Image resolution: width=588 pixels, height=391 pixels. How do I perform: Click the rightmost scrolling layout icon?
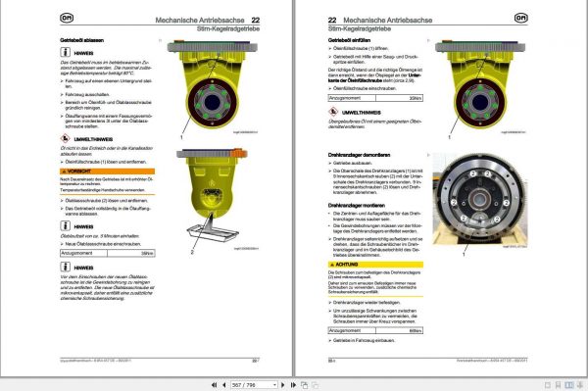pyautogui.click(x=580, y=385)
